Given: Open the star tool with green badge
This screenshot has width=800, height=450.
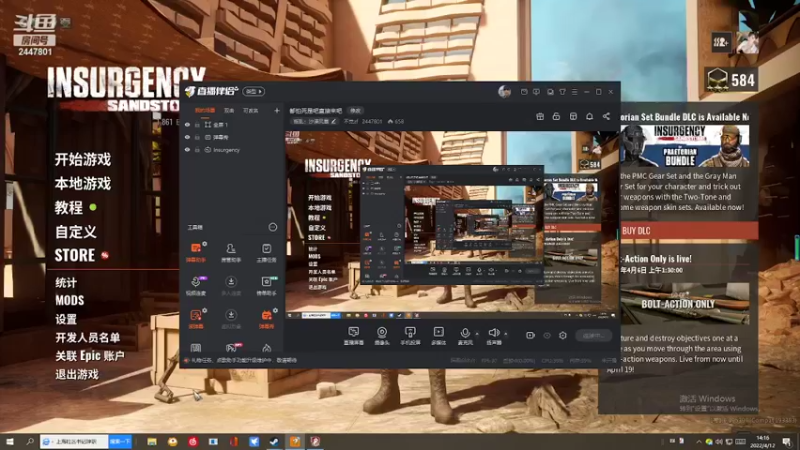Looking at the screenshot, I should 266,286.
